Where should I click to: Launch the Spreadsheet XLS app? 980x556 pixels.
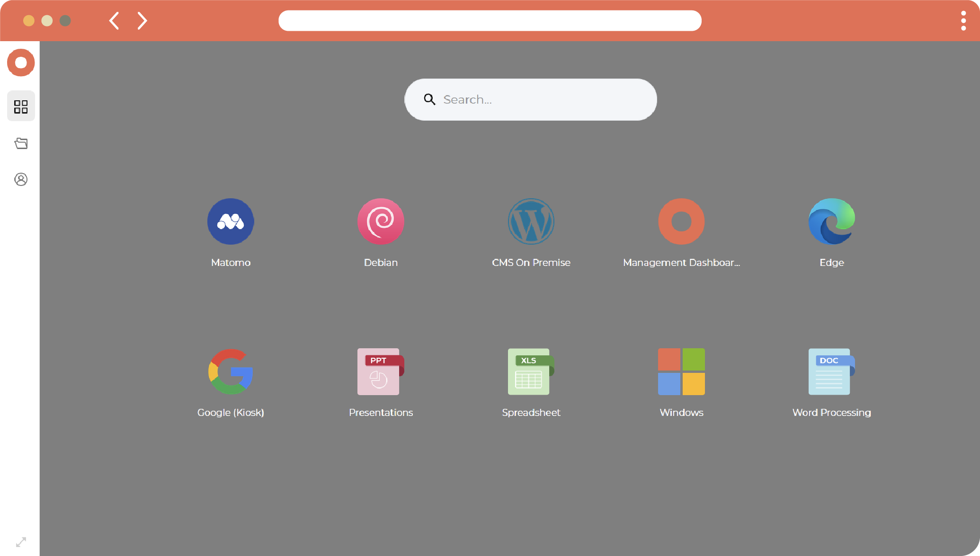[x=531, y=372]
